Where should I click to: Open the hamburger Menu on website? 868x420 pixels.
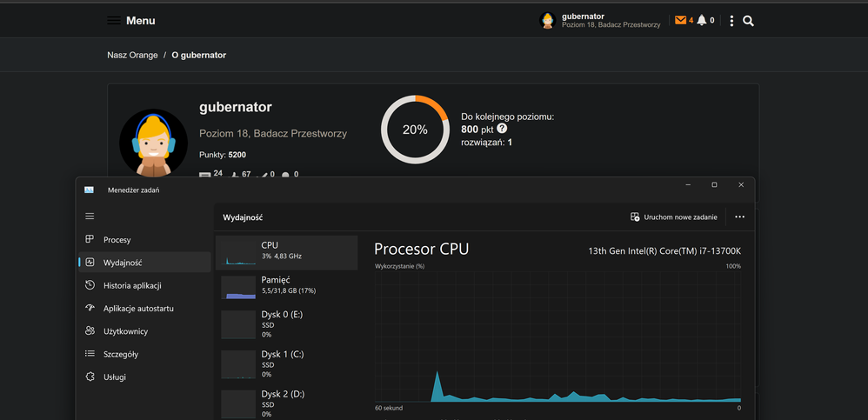pyautogui.click(x=130, y=20)
